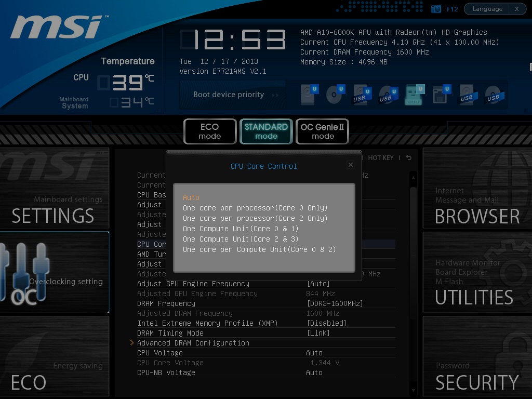Choose One Compute Unit (Core 0 & 1)

[x=241, y=229]
